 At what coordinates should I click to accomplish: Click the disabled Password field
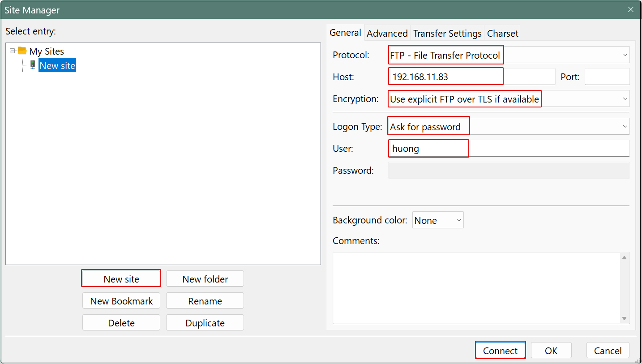pyautogui.click(x=509, y=170)
